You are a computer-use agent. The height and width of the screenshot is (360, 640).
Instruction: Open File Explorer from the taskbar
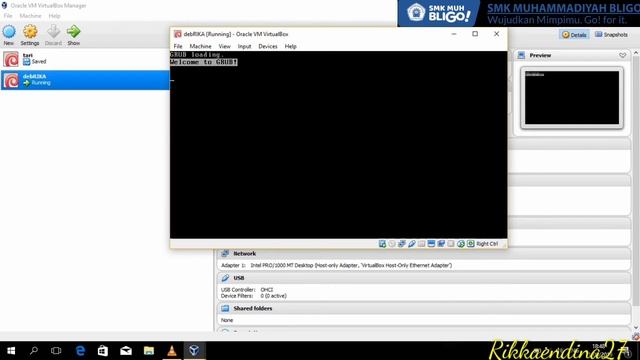[149, 351]
